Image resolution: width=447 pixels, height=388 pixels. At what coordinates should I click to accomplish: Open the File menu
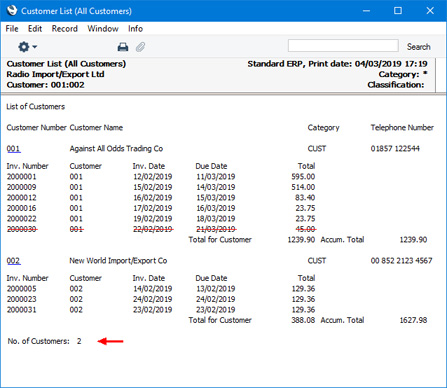tap(12, 29)
